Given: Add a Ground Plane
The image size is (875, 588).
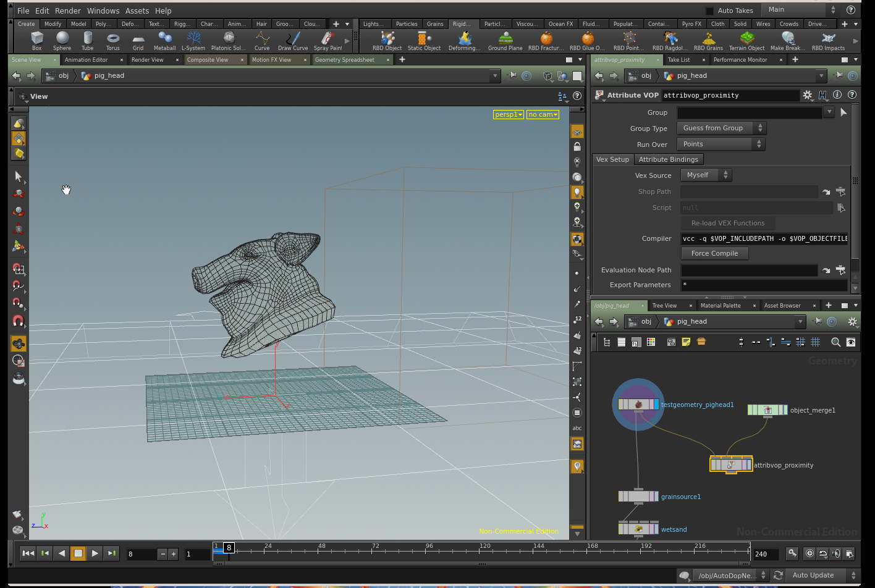Looking at the screenshot, I should (505, 41).
